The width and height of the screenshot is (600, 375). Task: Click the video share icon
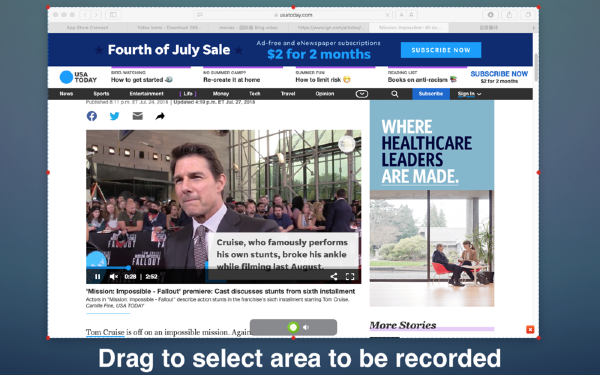(334, 276)
